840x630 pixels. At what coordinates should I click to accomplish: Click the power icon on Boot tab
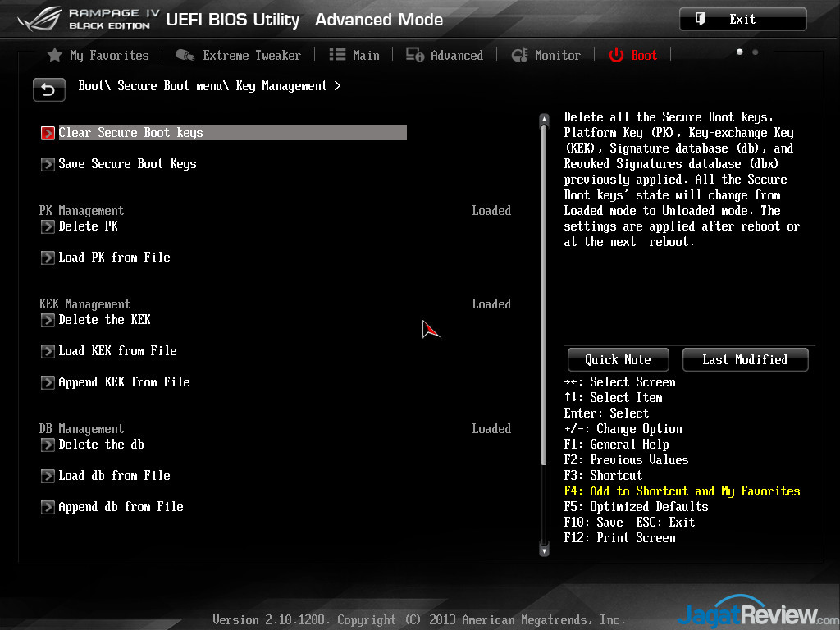[x=616, y=55]
